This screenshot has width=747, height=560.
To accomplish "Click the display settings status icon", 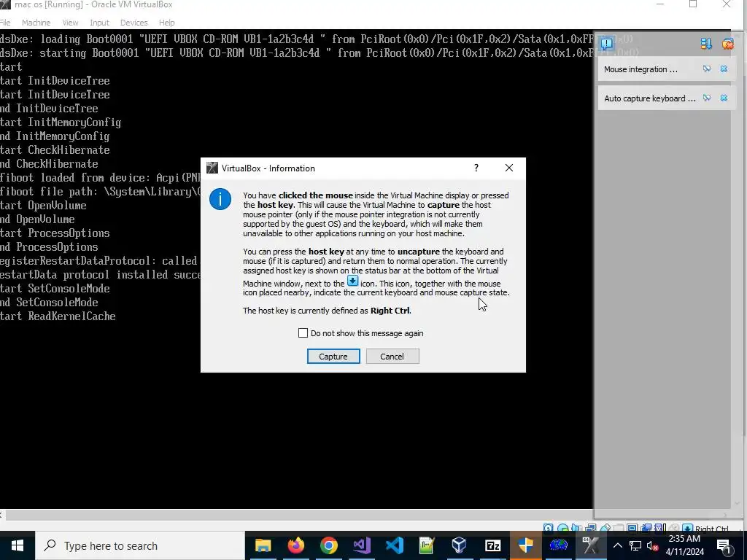I will point(632,528).
